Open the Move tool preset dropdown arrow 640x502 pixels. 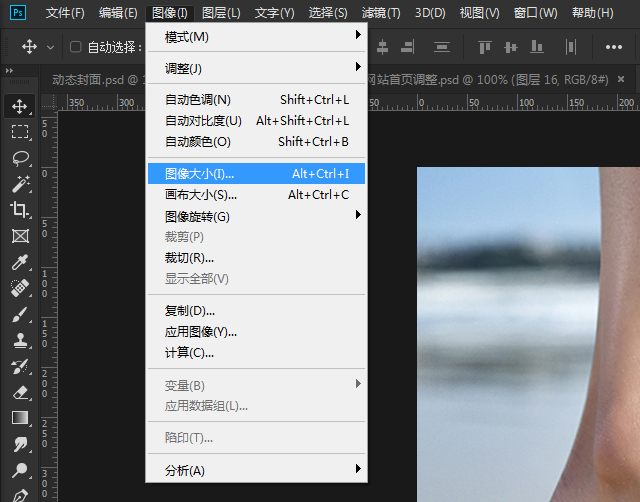(x=50, y=47)
